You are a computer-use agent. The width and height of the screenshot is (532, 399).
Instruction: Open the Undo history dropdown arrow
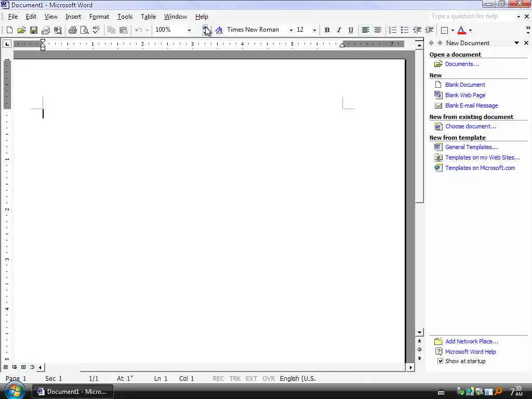click(x=147, y=30)
